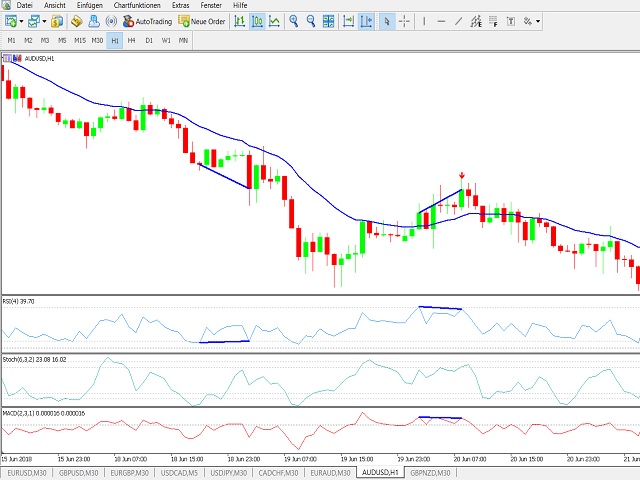Tile chart windows with grid icon

pos(329,21)
